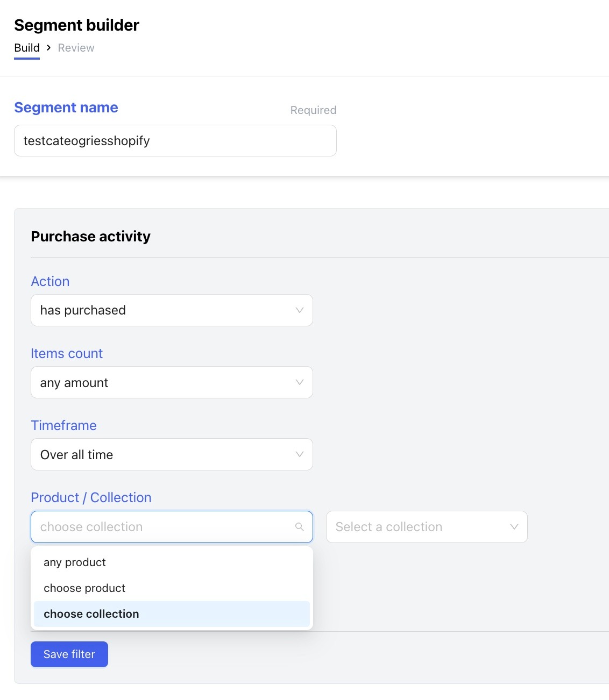Pick the highlighted "choose collection" option
Image resolution: width=609 pixels, height=700 pixels.
point(91,614)
